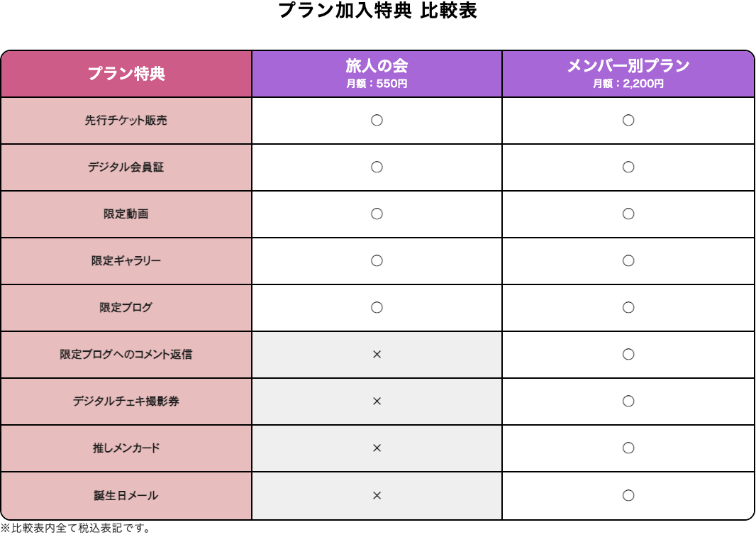This screenshot has height=537, width=756.
Task: Click the cross for 限定ブログへのコメント返信 under 旅人の会
Action: [x=377, y=355]
